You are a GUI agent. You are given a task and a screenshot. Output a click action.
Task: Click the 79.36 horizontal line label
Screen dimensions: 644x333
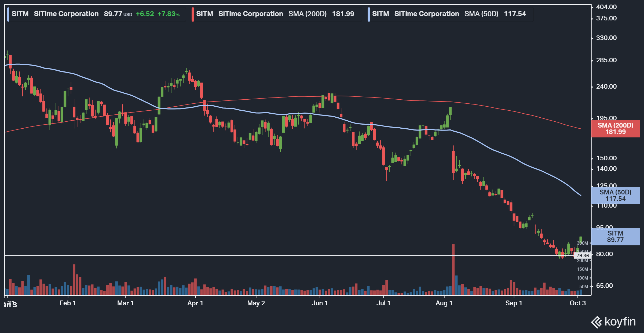tap(583, 255)
